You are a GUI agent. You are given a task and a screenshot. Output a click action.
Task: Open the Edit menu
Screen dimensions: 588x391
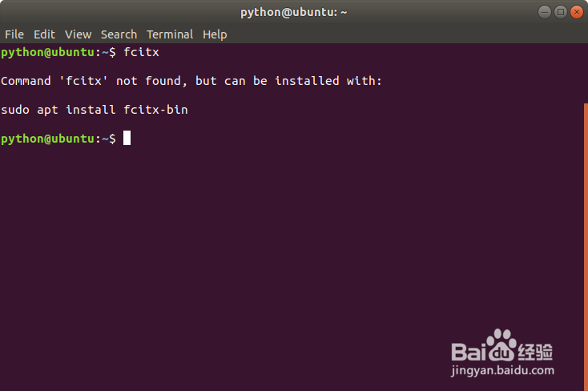click(44, 34)
